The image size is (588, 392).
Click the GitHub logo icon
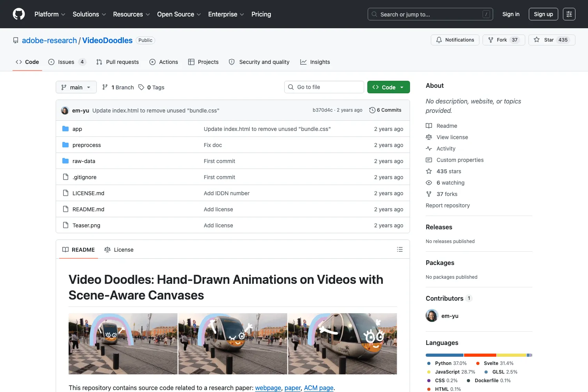[x=19, y=14]
